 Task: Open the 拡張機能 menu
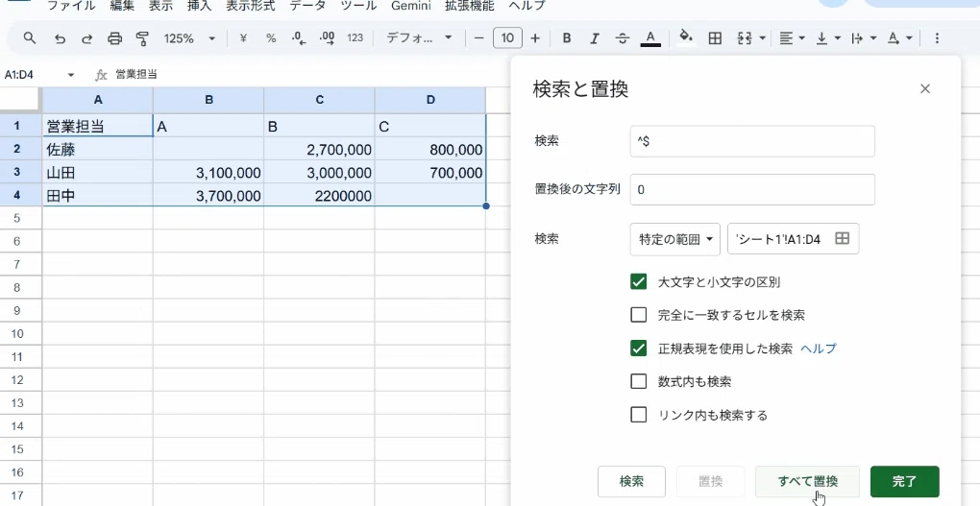coord(470,6)
